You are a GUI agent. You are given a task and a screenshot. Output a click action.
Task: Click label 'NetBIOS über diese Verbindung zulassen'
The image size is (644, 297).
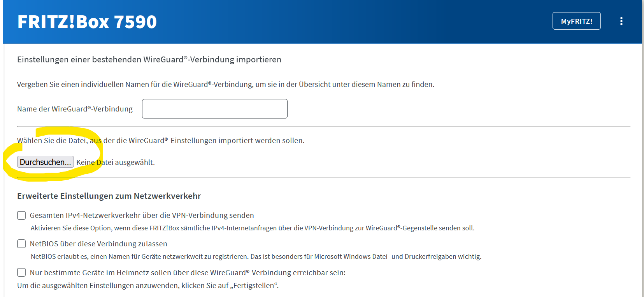tap(98, 244)
